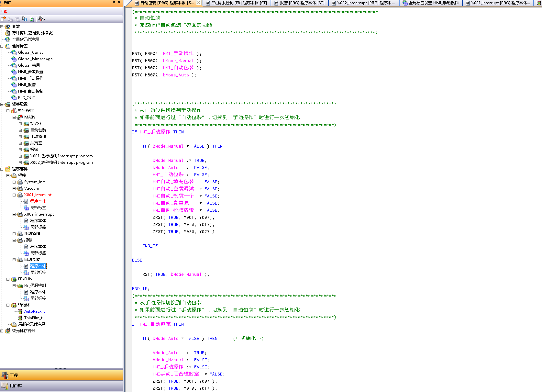
Task: Switch to the FB_伺服控制 [FB] tab
Action: [237, 3]
